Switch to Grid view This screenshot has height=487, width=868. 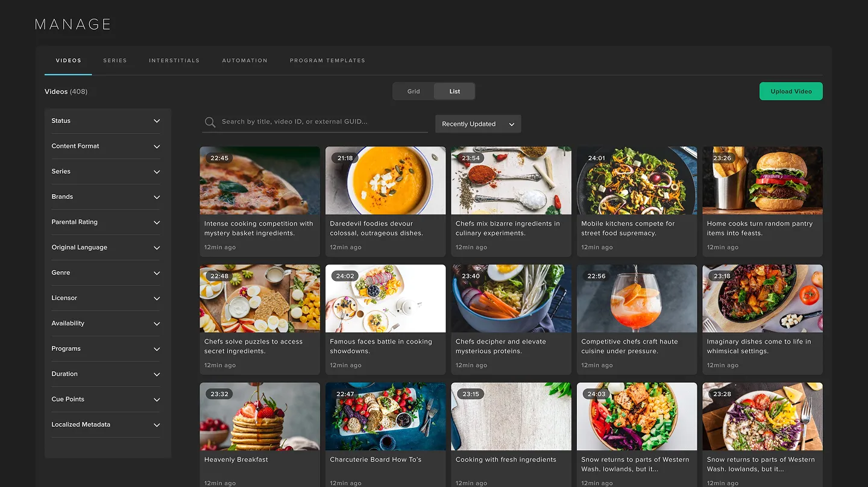(414, 92)
